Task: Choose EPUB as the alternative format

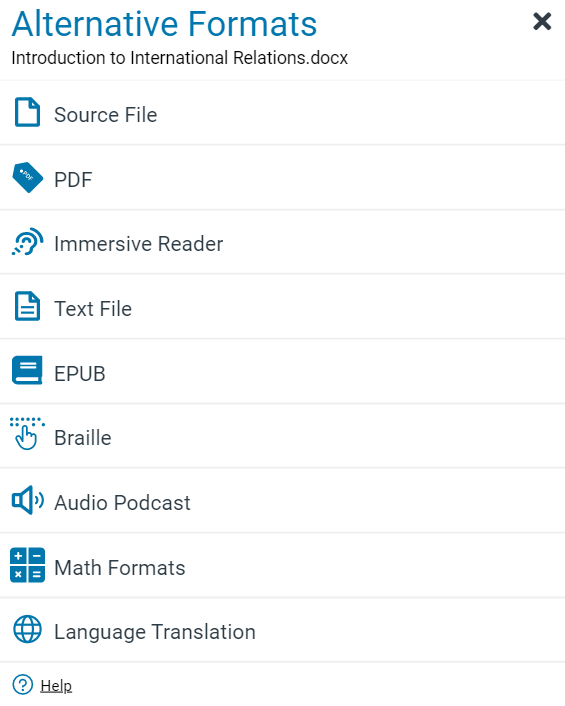Action: (282, 371)
